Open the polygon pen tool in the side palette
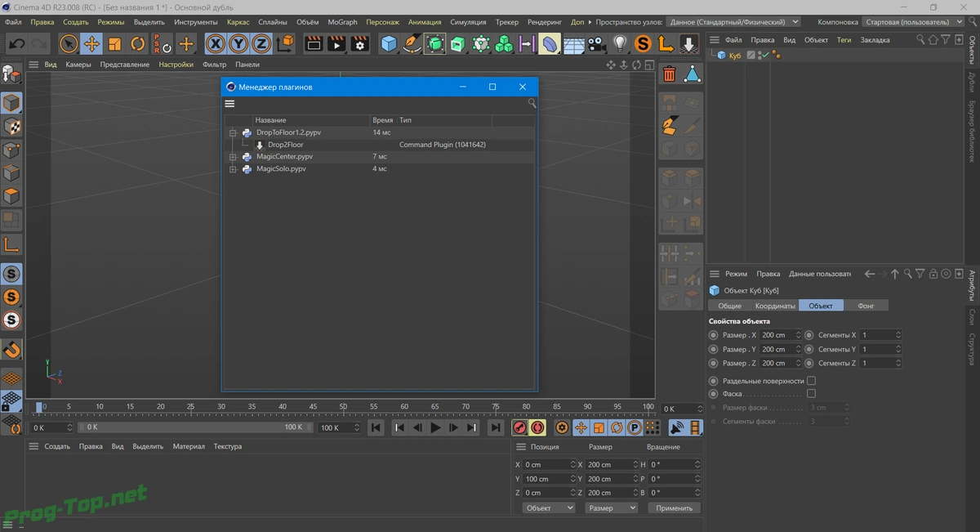Viewport: 980px width, 532px height. [x=670, y=126]
